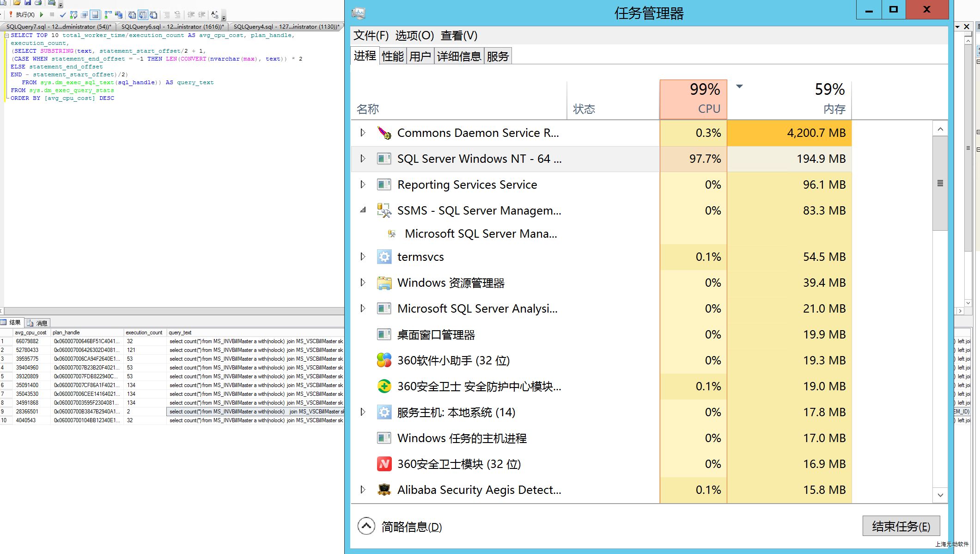
Task: Click the Execute (执行) query button
Action: pyautogui.click(x=22, y=15)
